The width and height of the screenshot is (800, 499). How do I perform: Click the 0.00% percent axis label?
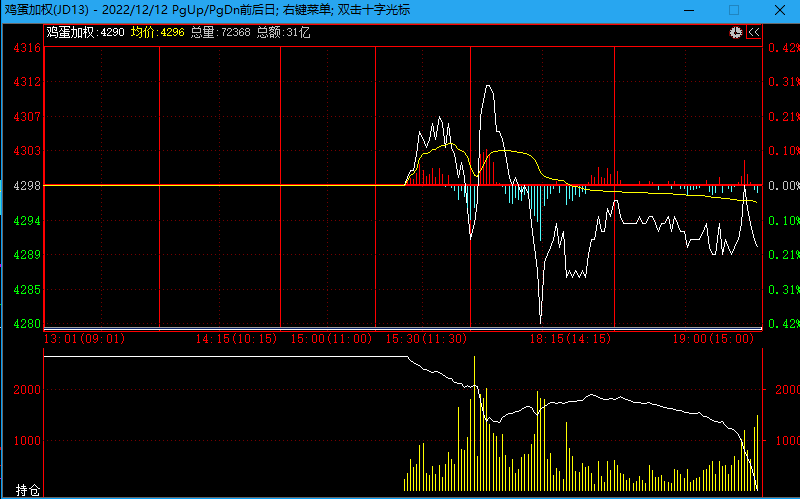784,186
